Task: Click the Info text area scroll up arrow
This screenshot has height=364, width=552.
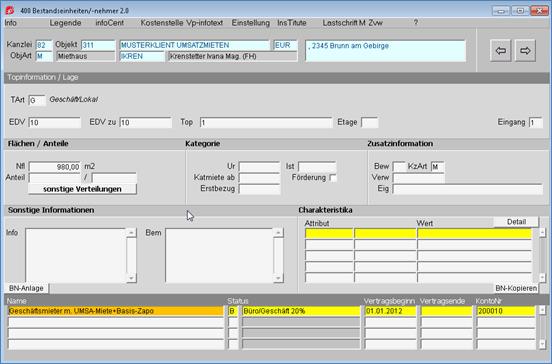Action: 131,233
